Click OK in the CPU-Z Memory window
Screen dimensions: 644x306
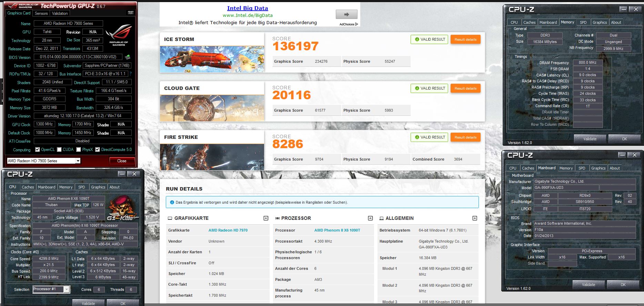tap(624, 139)
